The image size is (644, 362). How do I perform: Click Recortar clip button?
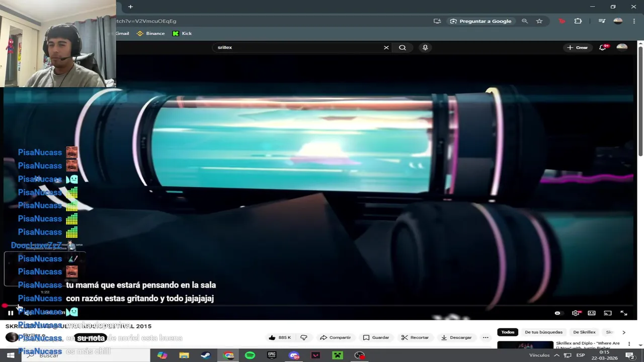click(x=415, y=337)
